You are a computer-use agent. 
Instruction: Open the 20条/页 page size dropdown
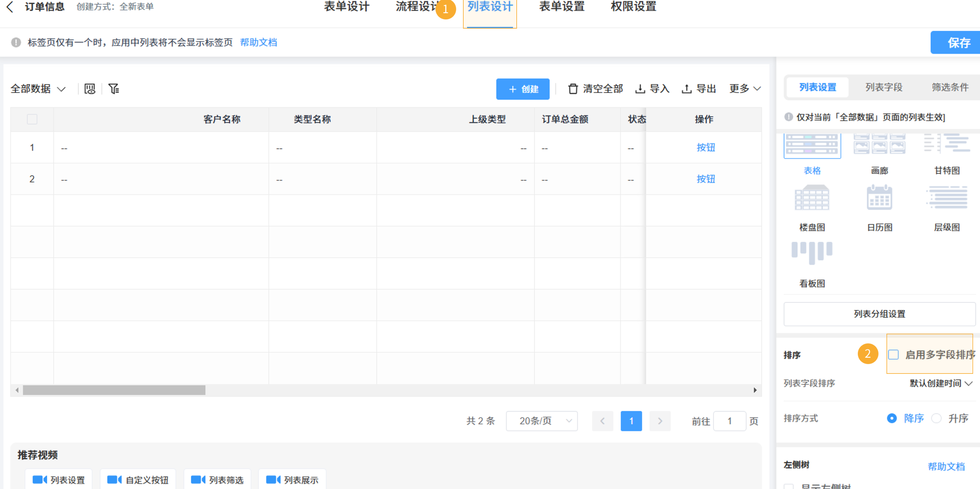pos(542,421)
